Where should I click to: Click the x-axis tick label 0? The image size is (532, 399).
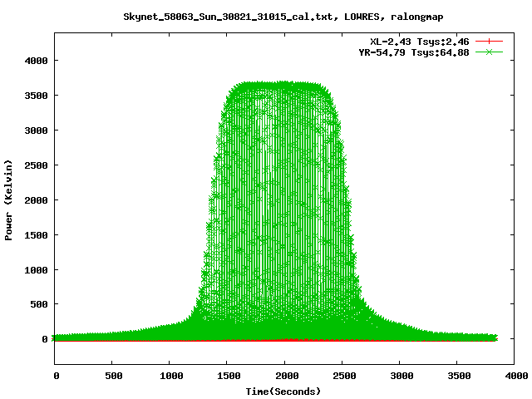(57, 376)
